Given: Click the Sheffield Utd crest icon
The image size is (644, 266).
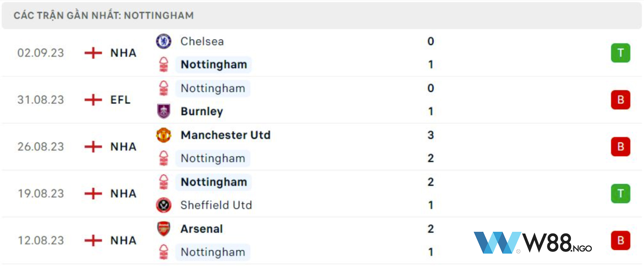Looking at the screenshot, I should coord(164,205).
